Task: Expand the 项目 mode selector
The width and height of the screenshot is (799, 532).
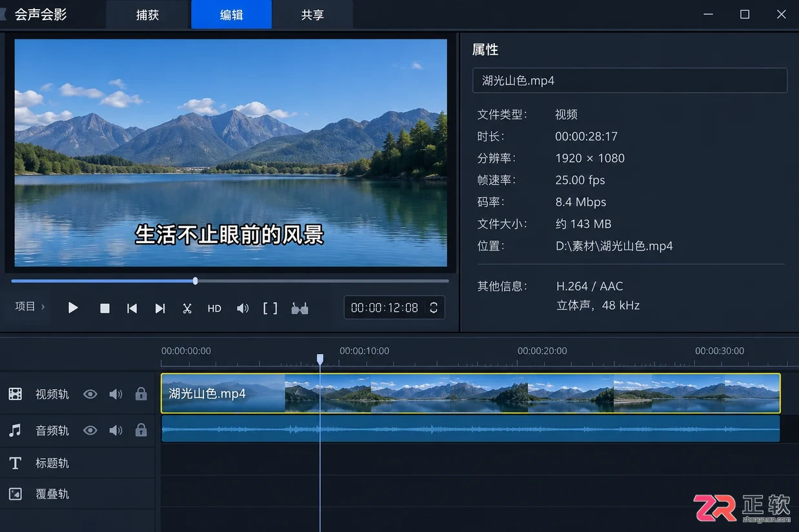Action: [30, 306]
